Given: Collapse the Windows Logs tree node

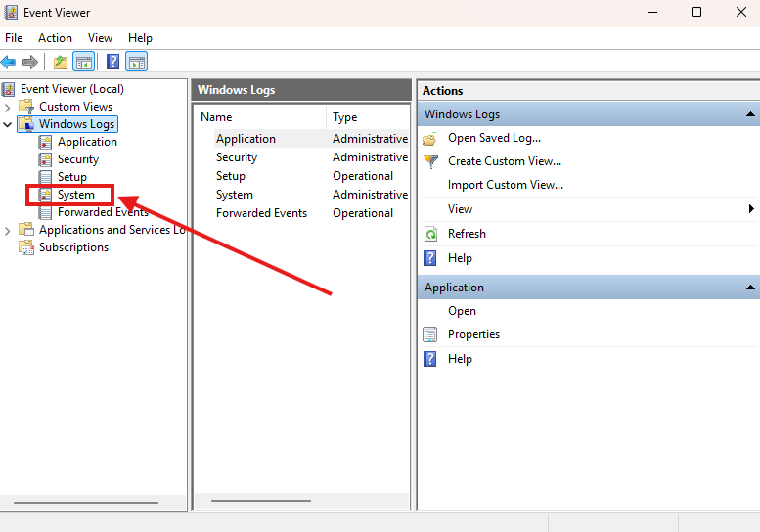Looking at the screenshot, I should (7, 124).
